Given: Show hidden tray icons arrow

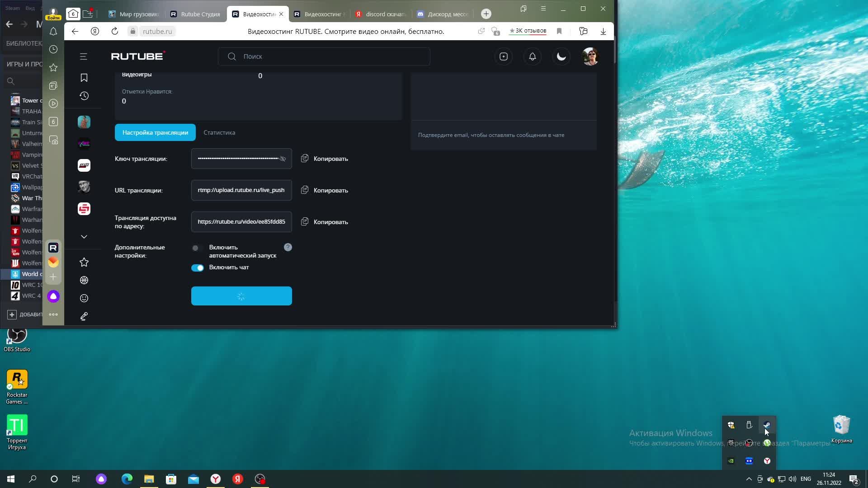Looking at the screenshot, I should (x=749, y=479).
